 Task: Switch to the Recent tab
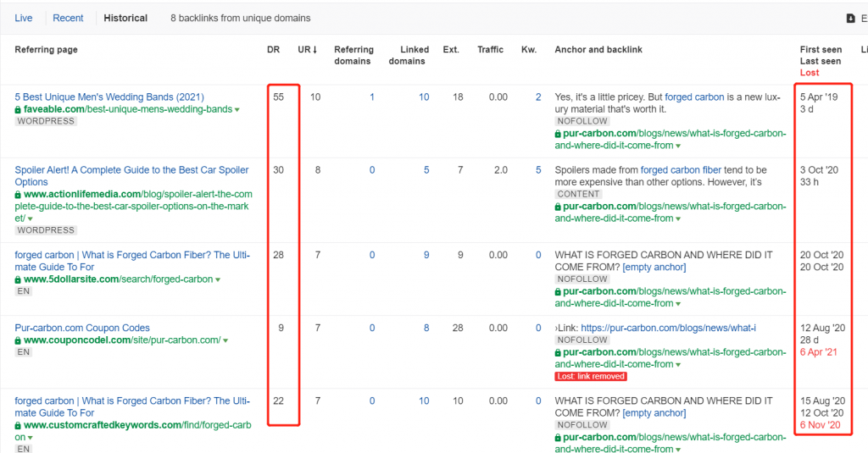[x=68, y=18]
